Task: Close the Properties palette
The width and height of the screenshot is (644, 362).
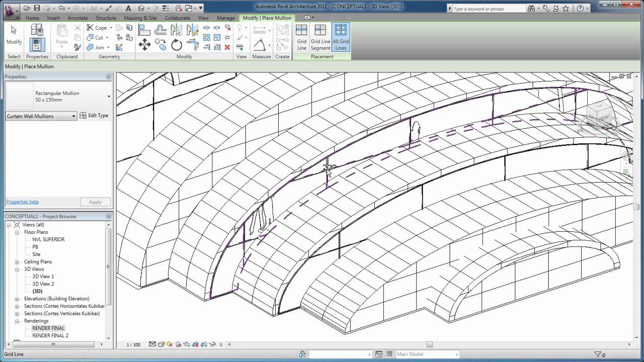Action: coord(109,77)
